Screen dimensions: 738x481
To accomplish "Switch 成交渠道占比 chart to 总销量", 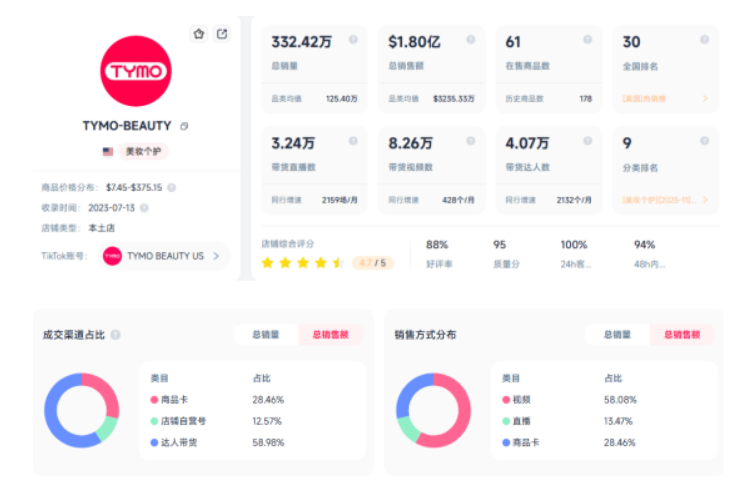I will click(266, 335).
